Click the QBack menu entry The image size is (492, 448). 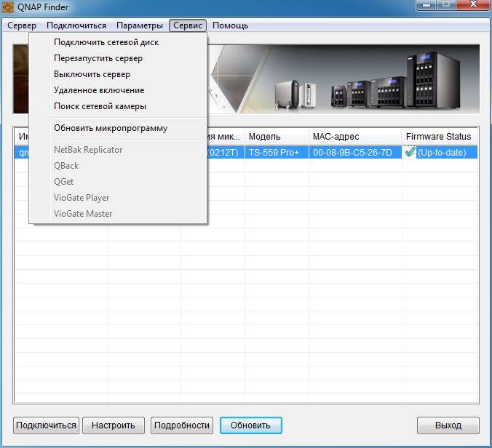coord(118,166)
